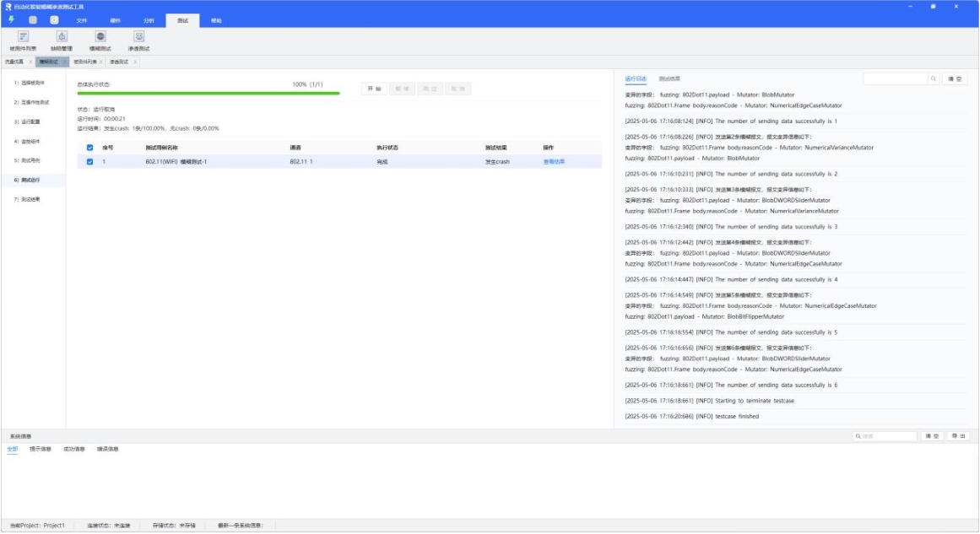Close the 流量仿真 document tab
Image resolution: width=980 pixels, height=534 pixels.
click(30, 62)
